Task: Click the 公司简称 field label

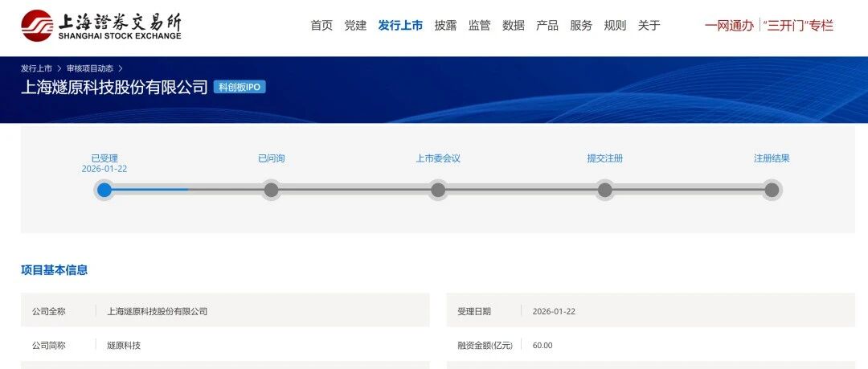Action: tap(49, 346)
